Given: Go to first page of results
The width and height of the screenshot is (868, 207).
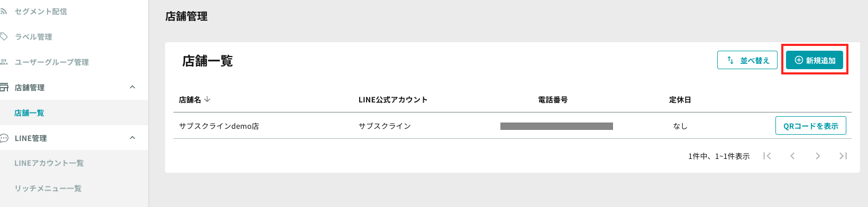Looking at the screenshot, I should tap(767, 156).
